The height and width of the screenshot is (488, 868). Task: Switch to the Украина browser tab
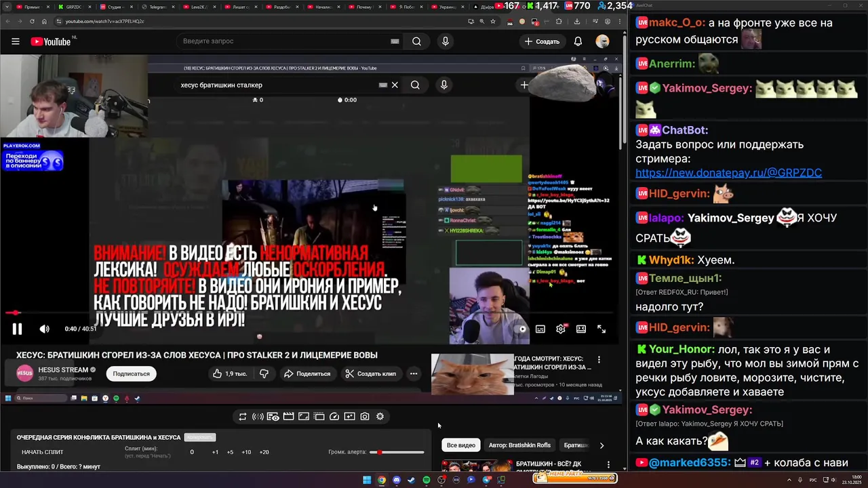[x=447, y=7]
